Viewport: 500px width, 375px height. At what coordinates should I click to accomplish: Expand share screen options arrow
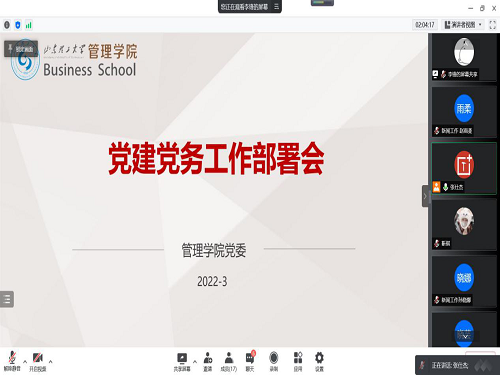coord(195,362)
